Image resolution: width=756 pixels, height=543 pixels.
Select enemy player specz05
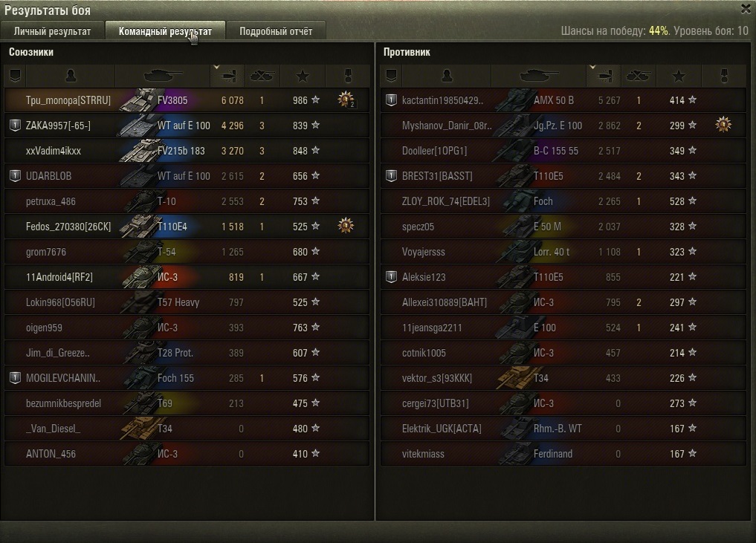(418, 227)
